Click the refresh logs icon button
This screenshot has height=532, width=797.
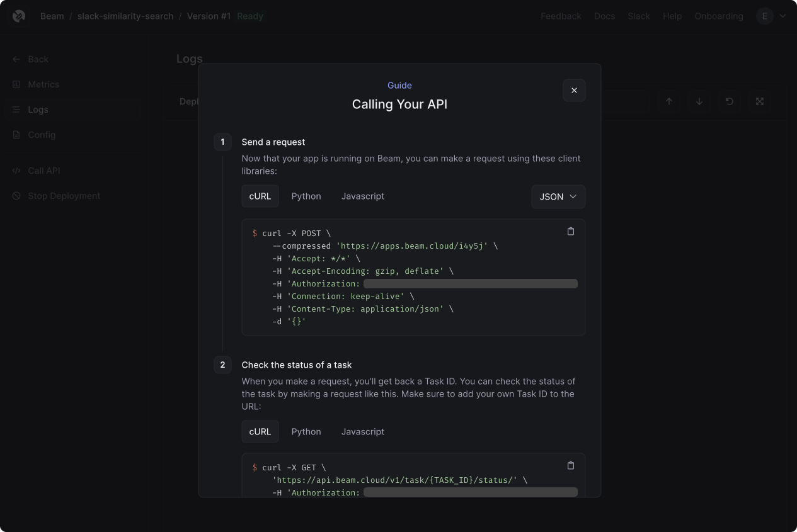tap(730, 101)
